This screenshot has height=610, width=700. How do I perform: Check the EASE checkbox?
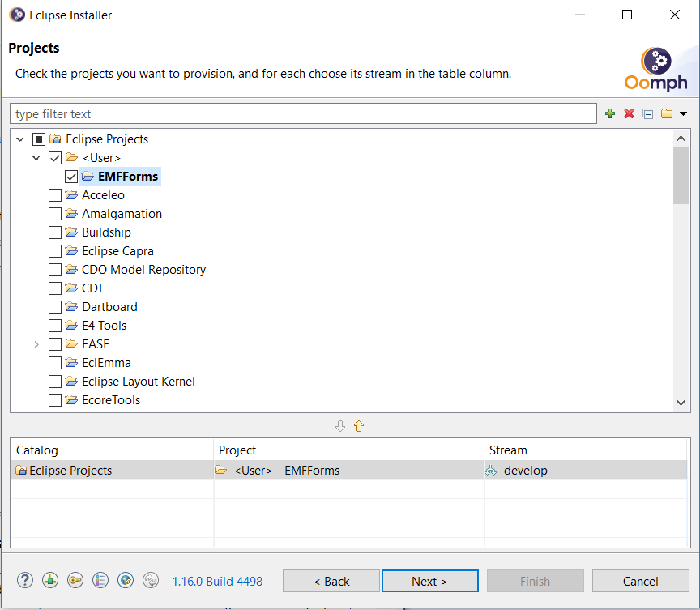tap(55, 344)
